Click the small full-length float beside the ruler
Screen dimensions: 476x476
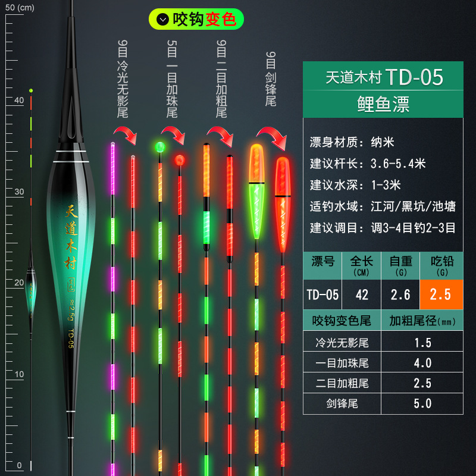[x=31, y=279]
